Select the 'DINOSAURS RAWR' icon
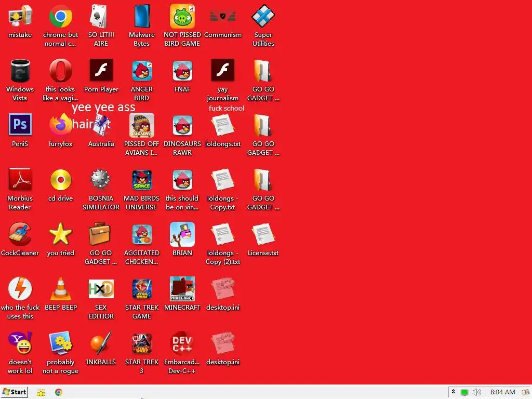 182,125
